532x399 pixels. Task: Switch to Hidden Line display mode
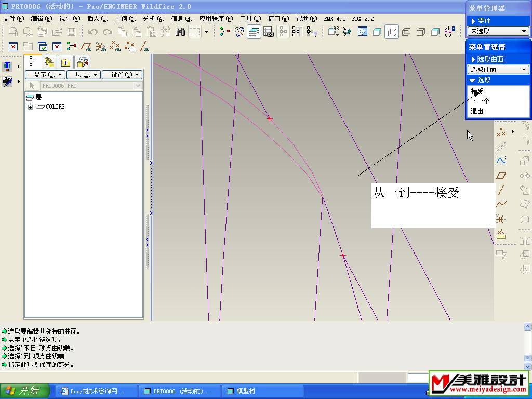pyautogui.click(x=406, y=32)
